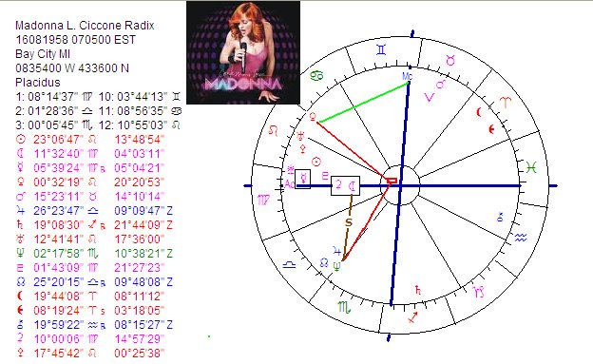Click the Sun symbol inside the wheel
The width and height of the screenshot is (593, 364).
pyautogui.click(x=316, y=163)
